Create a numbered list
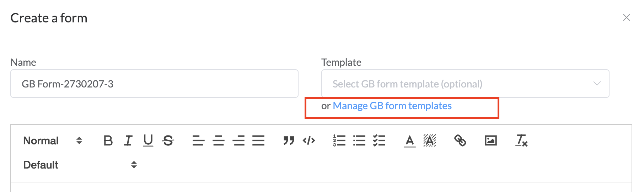This screenshot has height=192, width=644. pyautogui.click(x=339, y=141)
